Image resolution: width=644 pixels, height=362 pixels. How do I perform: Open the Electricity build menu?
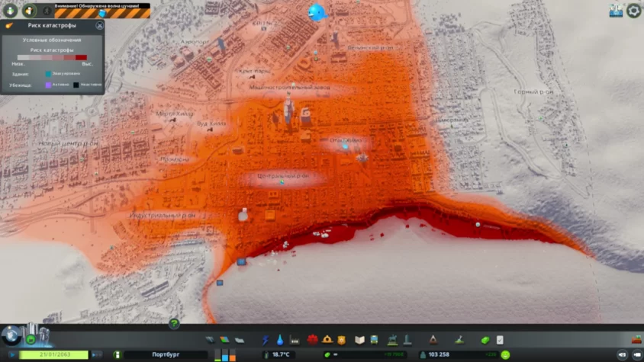click(266, 340)
